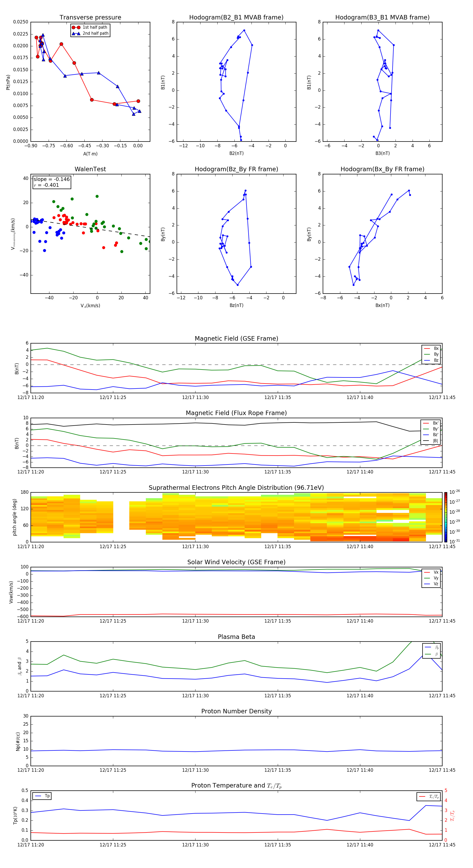This screenshot has width=473, height=868.
Task: Click the 'WalenTest' plot title
Action: (90, 169)
